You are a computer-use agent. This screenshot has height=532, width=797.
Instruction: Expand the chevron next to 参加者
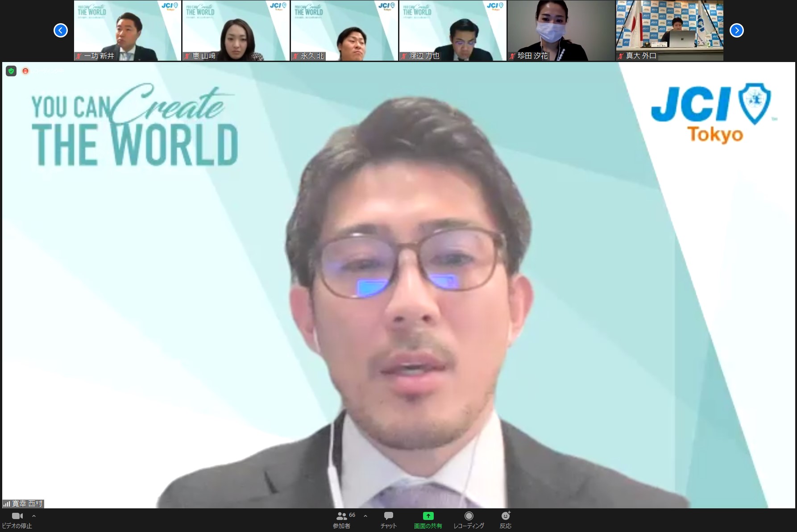click(x=365, y=516)
